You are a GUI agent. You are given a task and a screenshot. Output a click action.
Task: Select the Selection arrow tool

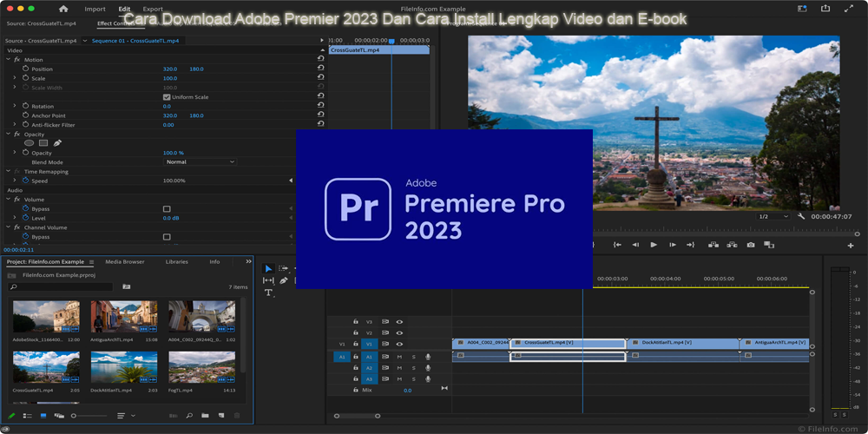[268, 268]
